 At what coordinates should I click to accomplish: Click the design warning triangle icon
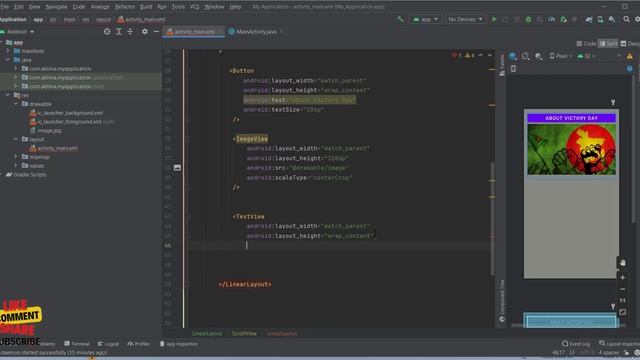pos(630,56)
